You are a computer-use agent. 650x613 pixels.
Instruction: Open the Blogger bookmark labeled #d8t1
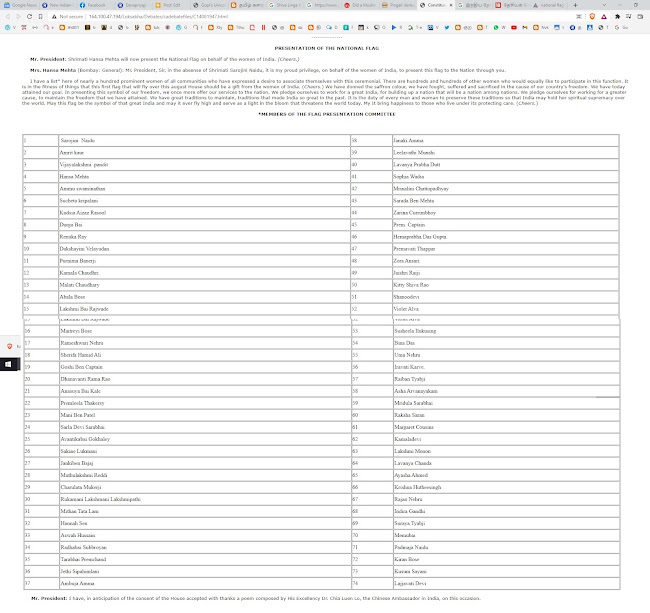pyautogui.click(x=69, y=27)
